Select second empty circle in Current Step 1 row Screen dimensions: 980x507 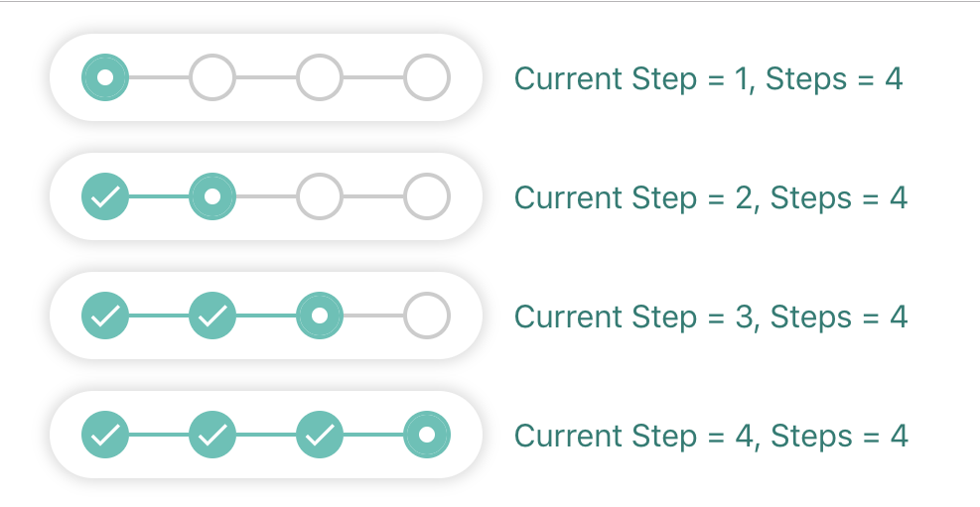click(x=212, y=77)
